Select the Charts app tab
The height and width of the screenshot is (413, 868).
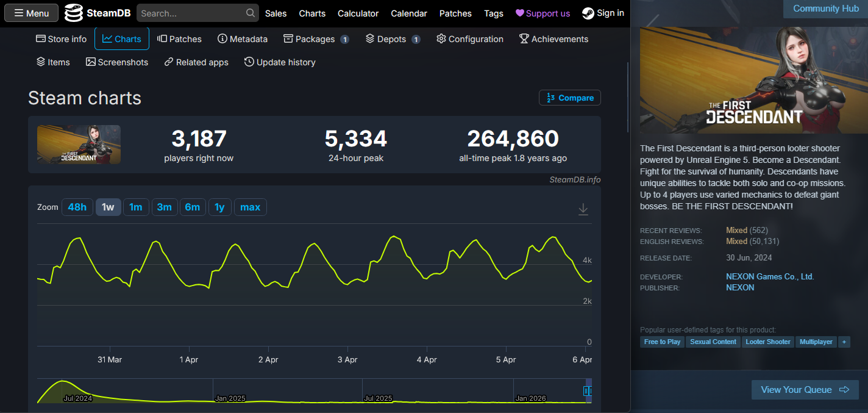pos(122,39)
